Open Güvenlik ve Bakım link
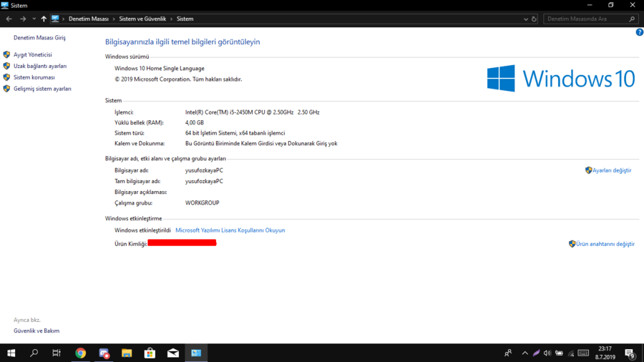 pos(36,331)
